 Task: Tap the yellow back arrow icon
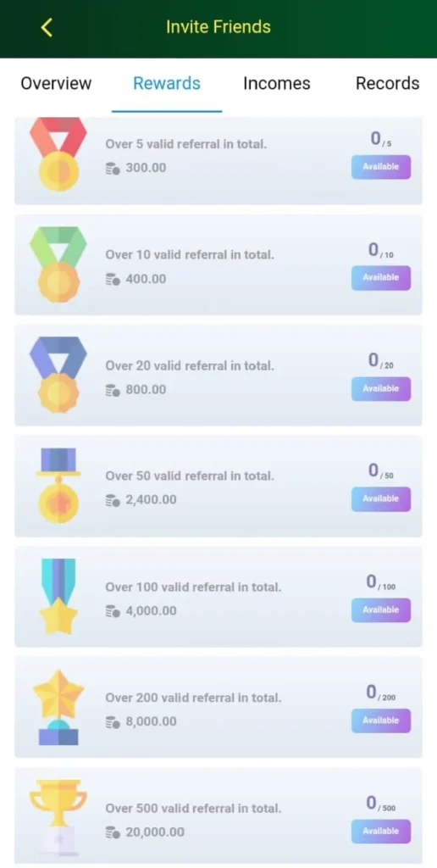pos(47,27)
